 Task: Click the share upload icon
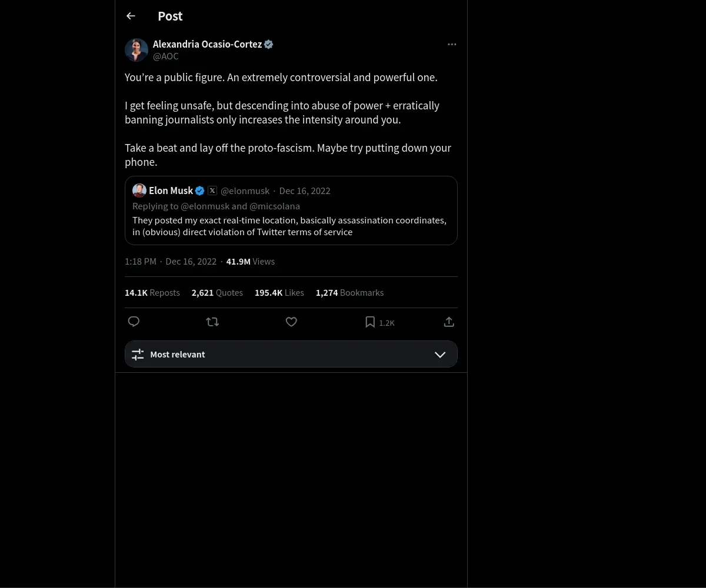[449, 322]
